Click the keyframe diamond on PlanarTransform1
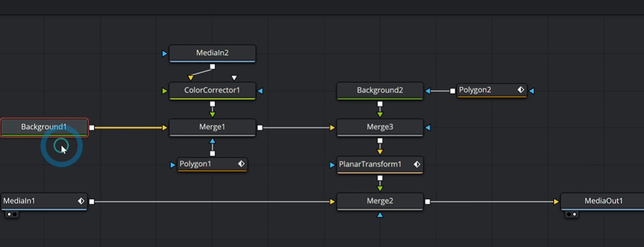The width and height of the screenshot is (644, 247). tap(417, 164)
